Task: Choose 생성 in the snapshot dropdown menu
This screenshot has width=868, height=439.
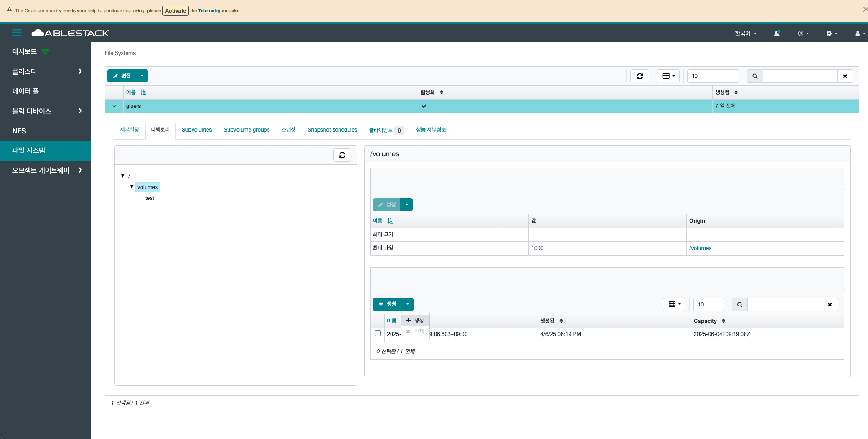Action: pyautogui.click(x=415, y=321)
